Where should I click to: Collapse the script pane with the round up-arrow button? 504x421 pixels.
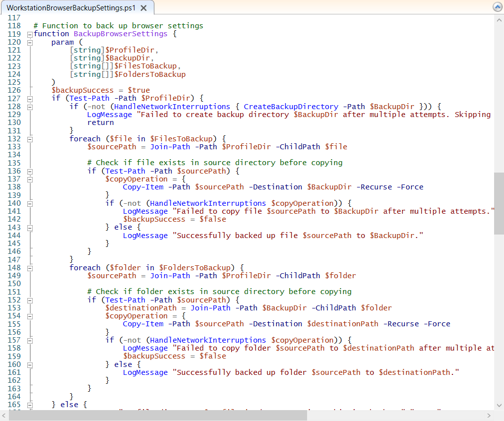(x=498, y=7)
